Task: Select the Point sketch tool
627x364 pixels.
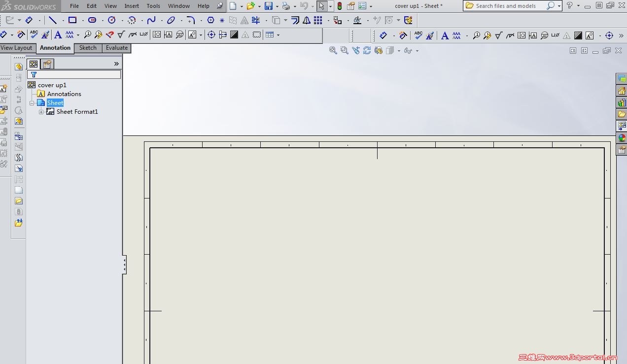Action: pyautogui.click(x=222, y=20)
